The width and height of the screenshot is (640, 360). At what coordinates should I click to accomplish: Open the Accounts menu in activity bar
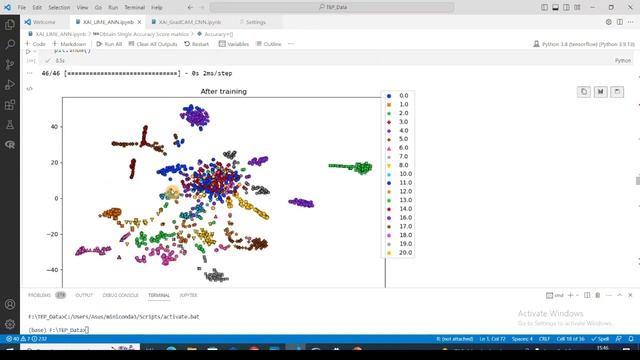click(10, 304)
